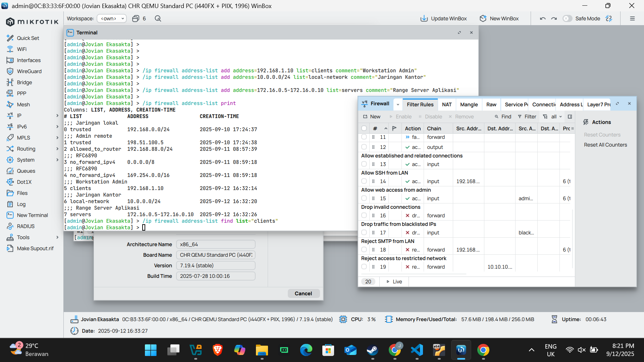Image resolution: width=644 pixels, height=362 pixels.
Task: Switch to the NAT tab
Action: (x=447, y=105)
